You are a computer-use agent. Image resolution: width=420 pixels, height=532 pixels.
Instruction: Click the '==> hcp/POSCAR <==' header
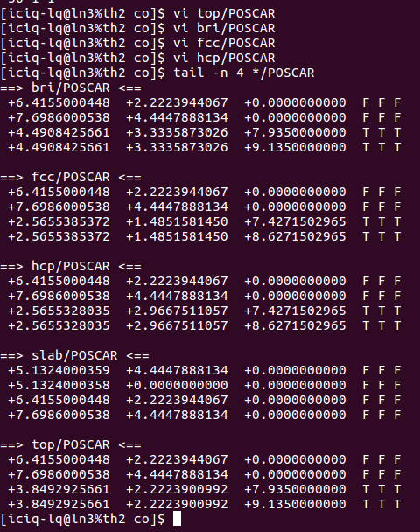click(71, 266)
